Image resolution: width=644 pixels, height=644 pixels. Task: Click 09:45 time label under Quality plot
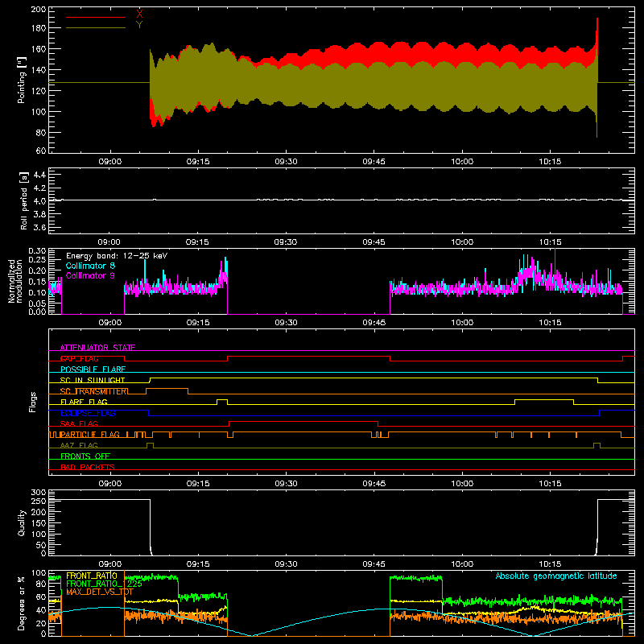[374, 564]
